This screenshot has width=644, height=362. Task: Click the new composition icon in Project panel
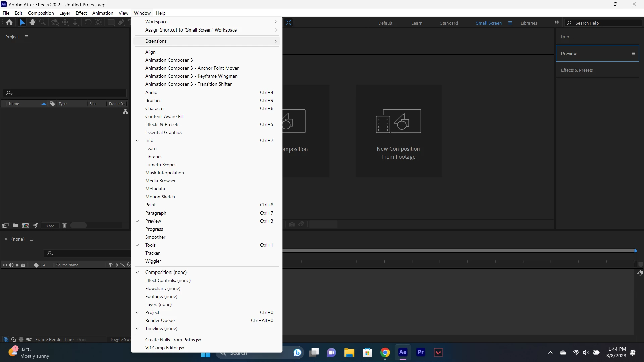tap(25, 225)
